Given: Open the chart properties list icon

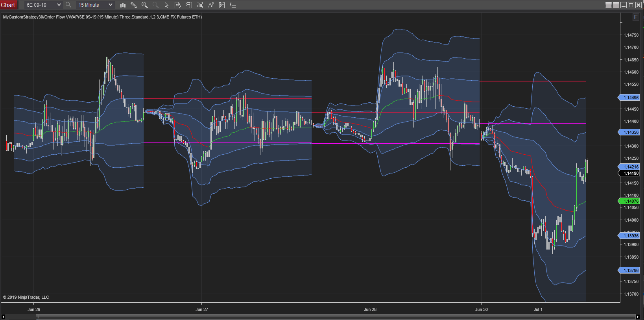Looking at the screenshot, I should (x=233, y=5).
